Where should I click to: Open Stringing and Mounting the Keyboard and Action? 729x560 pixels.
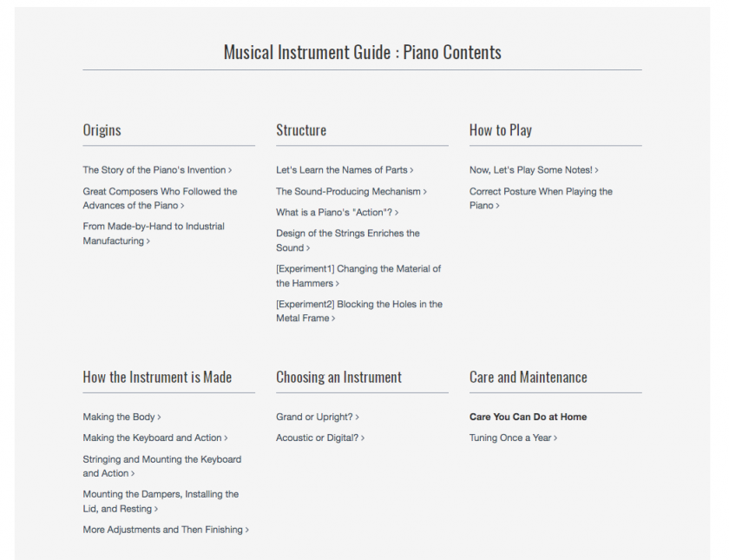click(162, 466)
